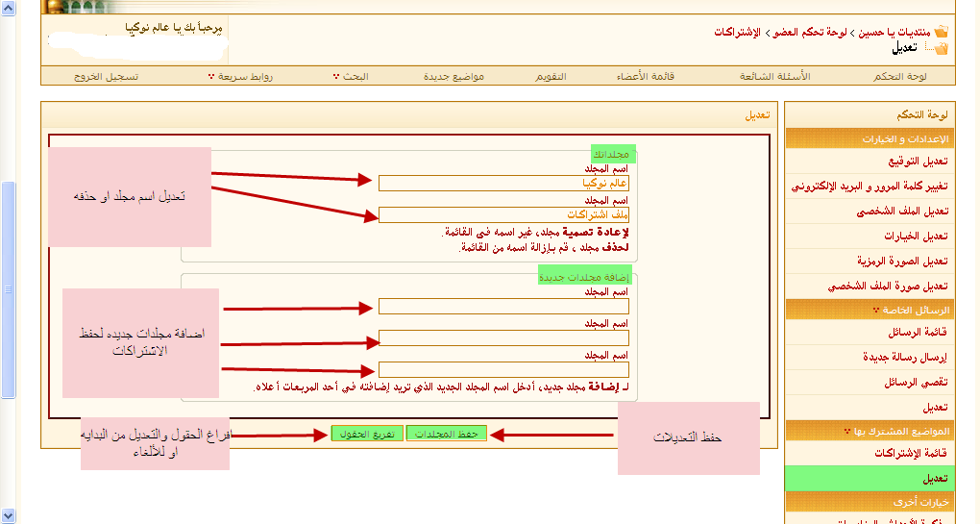The height and width of the screenshot is (524, 980).
Task: Open لوحة التحكم in the navigation bar
Action: click(900, 76)
